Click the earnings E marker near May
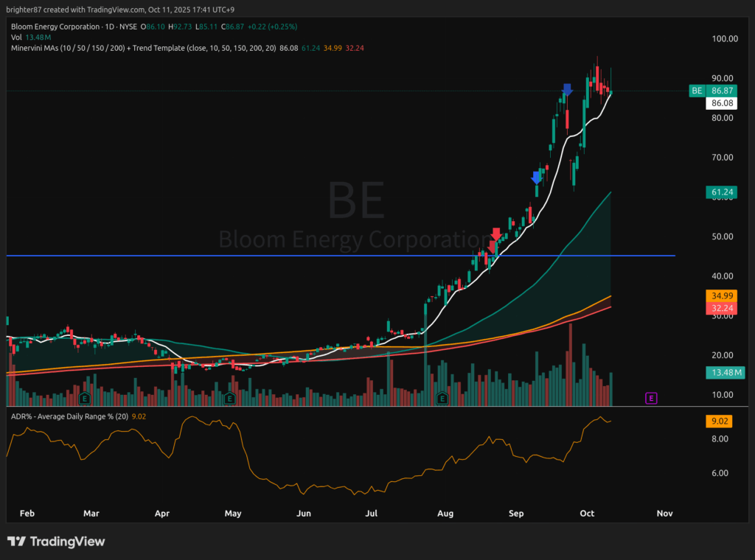 [x=229, y=399]
